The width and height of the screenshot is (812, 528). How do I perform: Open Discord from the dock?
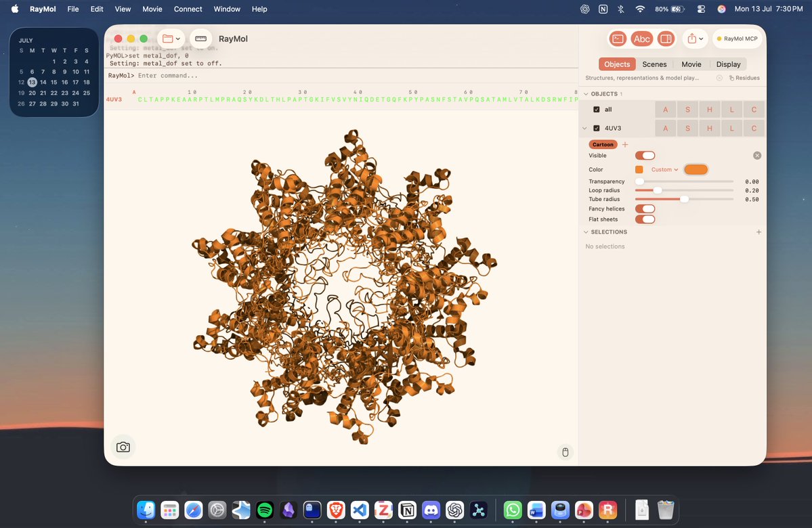pos(431,510)
